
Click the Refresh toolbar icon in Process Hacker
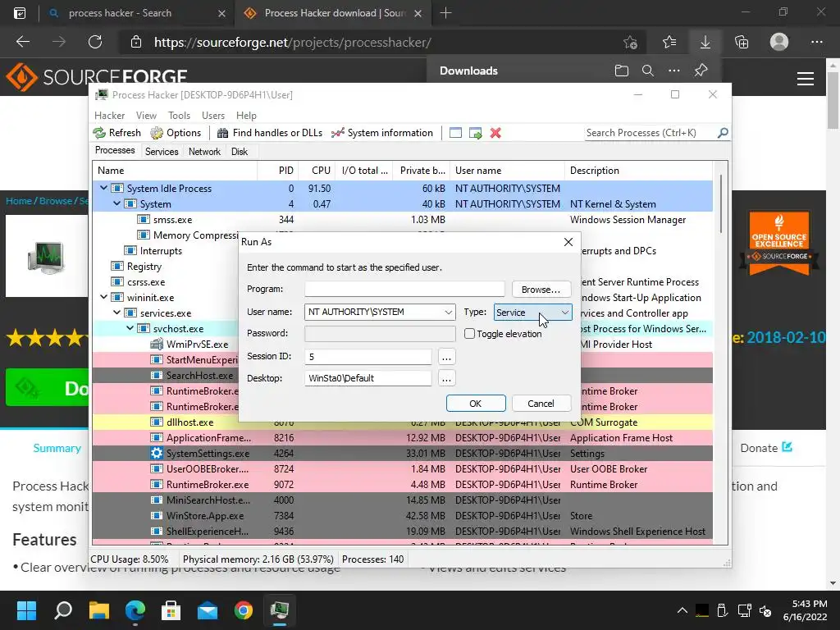[x=99, y=133]
